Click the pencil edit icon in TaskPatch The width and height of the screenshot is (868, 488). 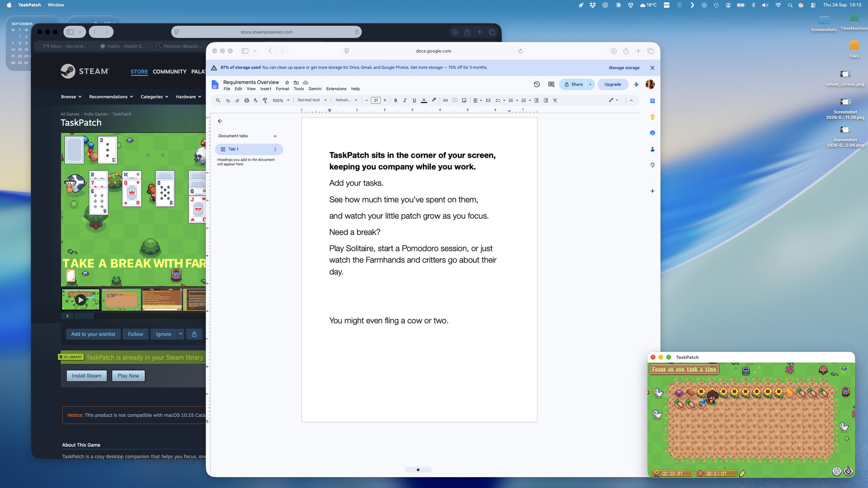pos(742,473)
